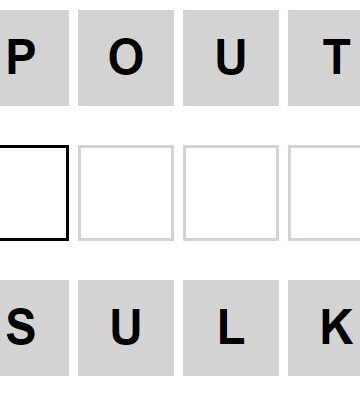Select the K tile in bottom row

324,328
